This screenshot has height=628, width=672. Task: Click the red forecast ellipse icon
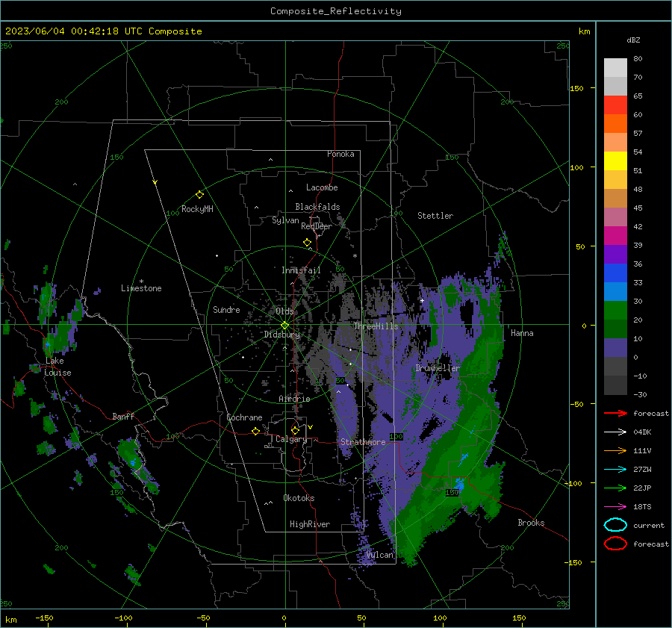pyautogui.click(x=615, y=544)
